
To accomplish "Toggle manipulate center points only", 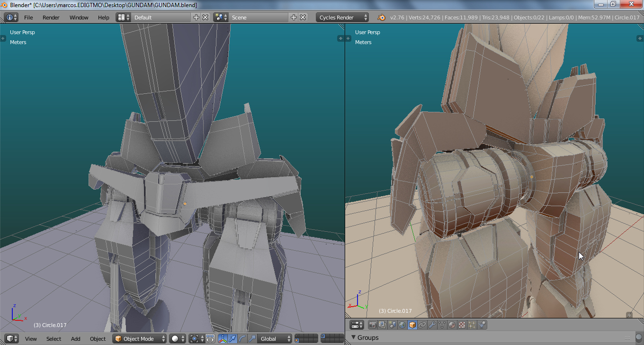I will point(210,339).
